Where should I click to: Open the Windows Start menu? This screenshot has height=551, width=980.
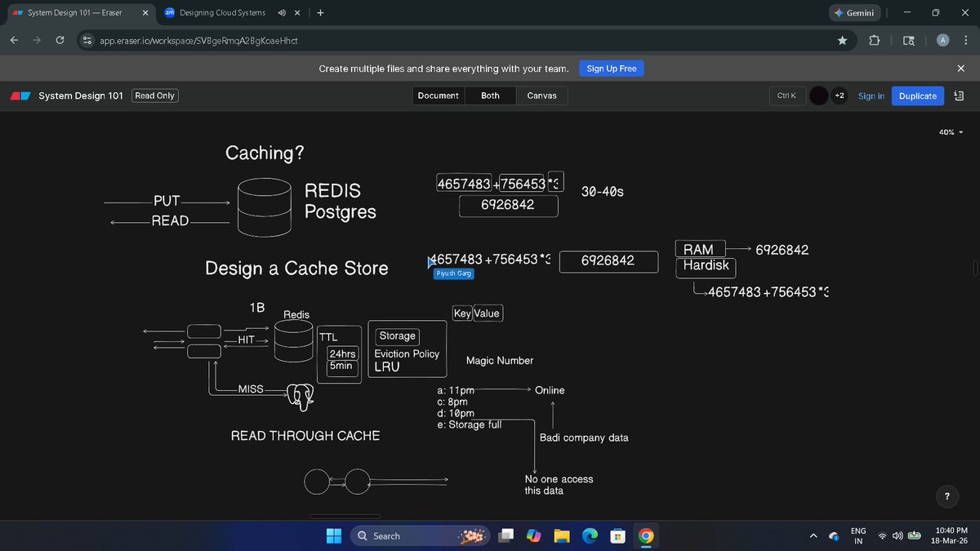[335, 535]
